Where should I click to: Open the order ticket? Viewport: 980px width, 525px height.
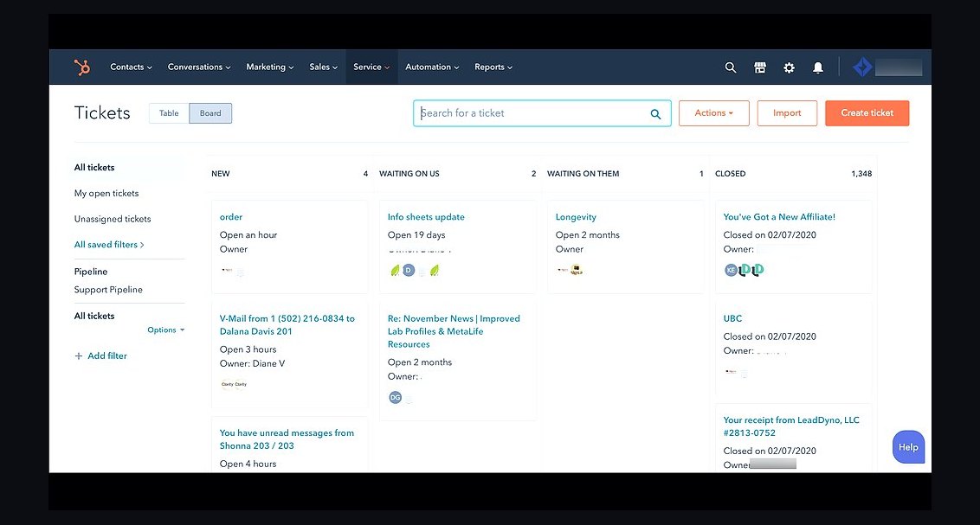tap(230, 216)
